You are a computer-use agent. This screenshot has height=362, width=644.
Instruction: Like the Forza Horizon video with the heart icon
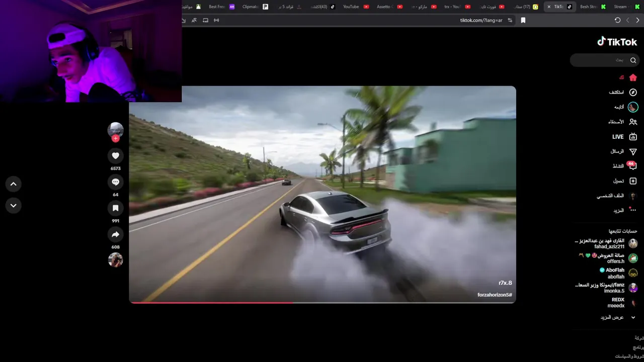click(x=115, y=156)
